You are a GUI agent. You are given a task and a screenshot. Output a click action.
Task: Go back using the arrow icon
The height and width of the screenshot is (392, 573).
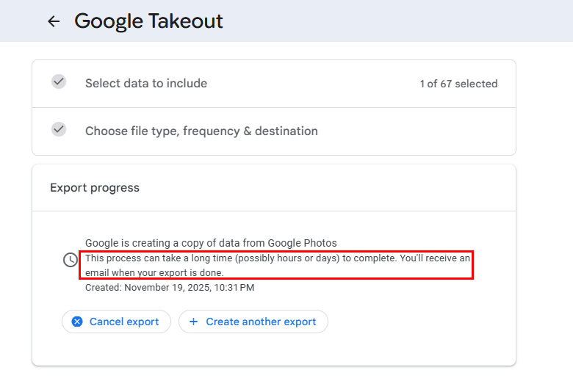coord(54,21)
